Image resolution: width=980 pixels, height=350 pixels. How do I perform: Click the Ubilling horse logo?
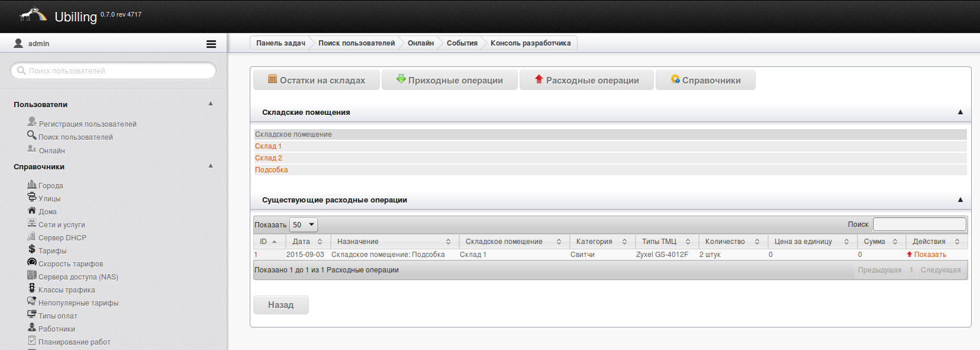(x=33, y=15)
